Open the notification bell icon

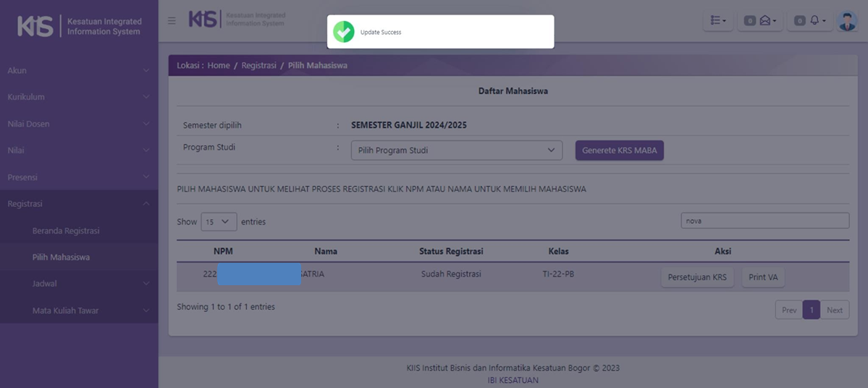(814, 21)
